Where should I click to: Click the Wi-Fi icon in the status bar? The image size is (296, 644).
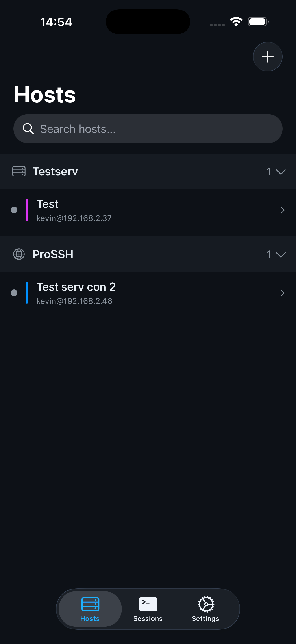pyautogui.click(x=236, y=22)
